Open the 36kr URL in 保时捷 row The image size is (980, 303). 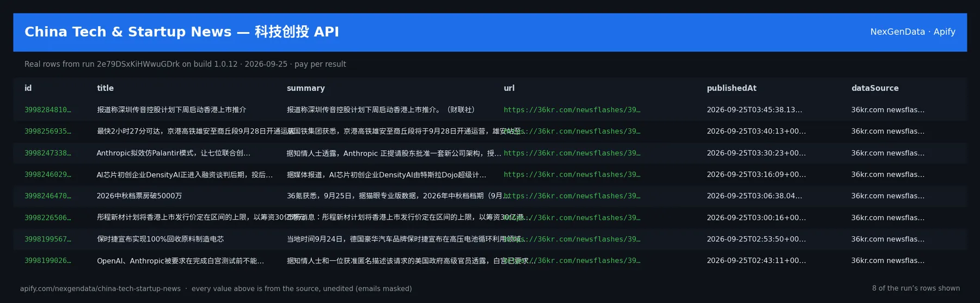click(x=572, y=239)
